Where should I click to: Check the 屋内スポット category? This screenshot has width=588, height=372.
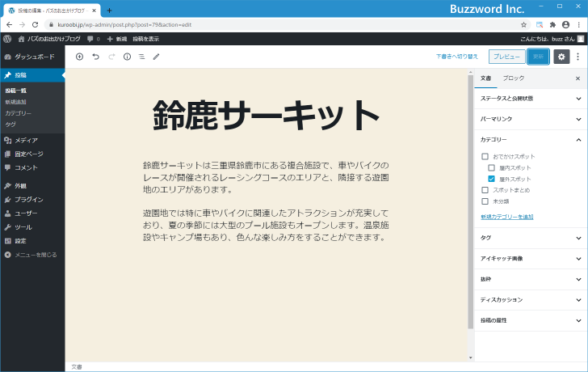(x=491, y=167)
